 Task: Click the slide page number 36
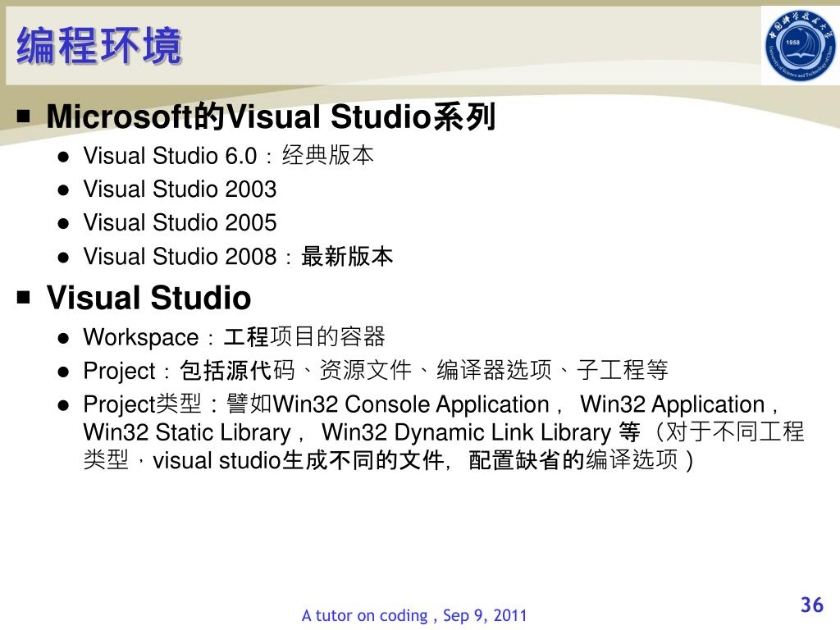coord(811,605)
